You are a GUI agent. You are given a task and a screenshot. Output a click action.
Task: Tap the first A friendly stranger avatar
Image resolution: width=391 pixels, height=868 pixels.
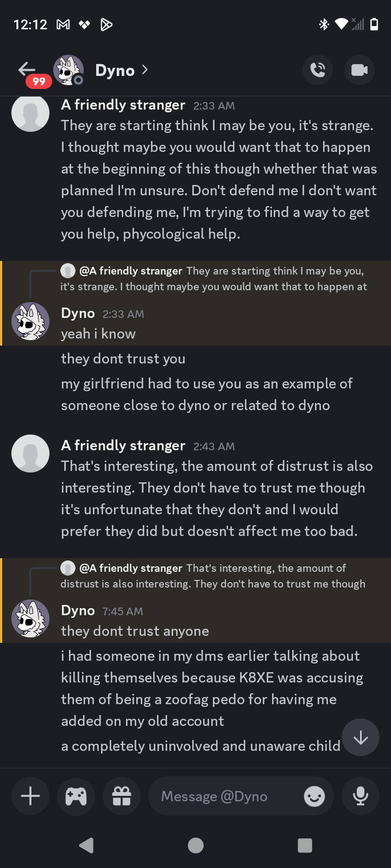pyautogui.click(x=30, y=113)
